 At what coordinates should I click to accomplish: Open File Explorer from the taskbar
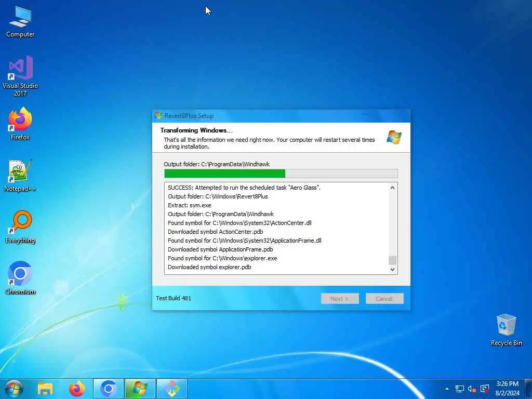(45, 389)
